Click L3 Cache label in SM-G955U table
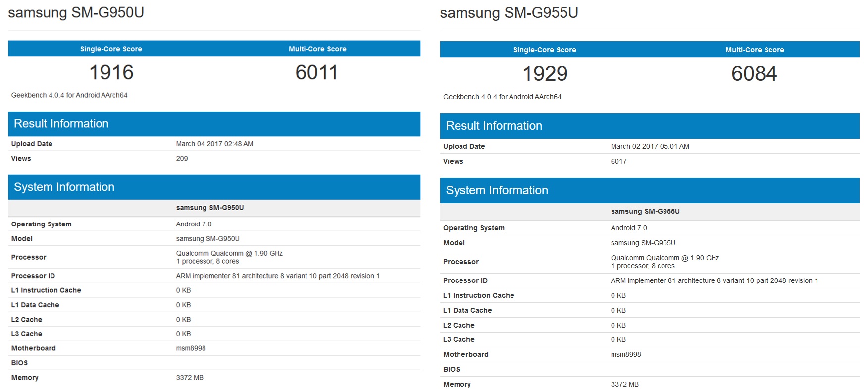Screen dimensions: 868x392 click(x=459, y=339)
